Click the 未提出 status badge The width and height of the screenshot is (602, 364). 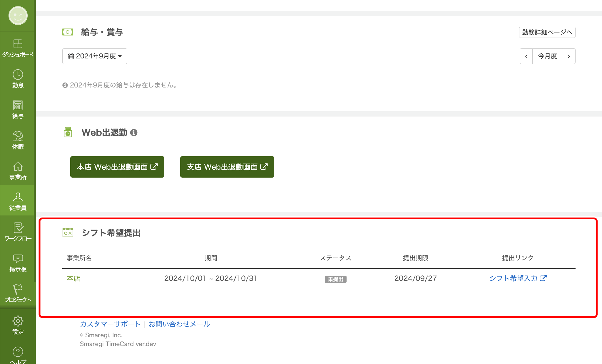point(336,279)
